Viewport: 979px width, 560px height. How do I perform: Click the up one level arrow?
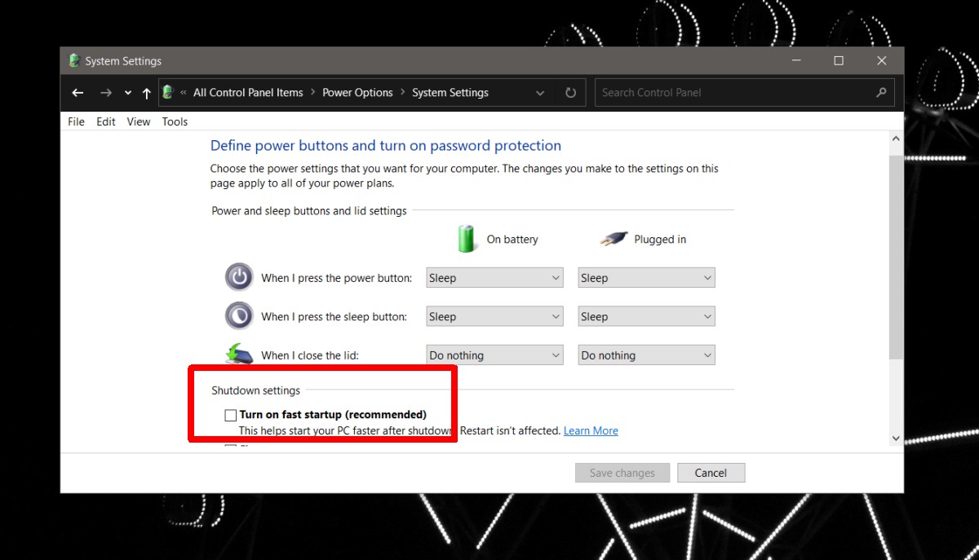point(146,92)
